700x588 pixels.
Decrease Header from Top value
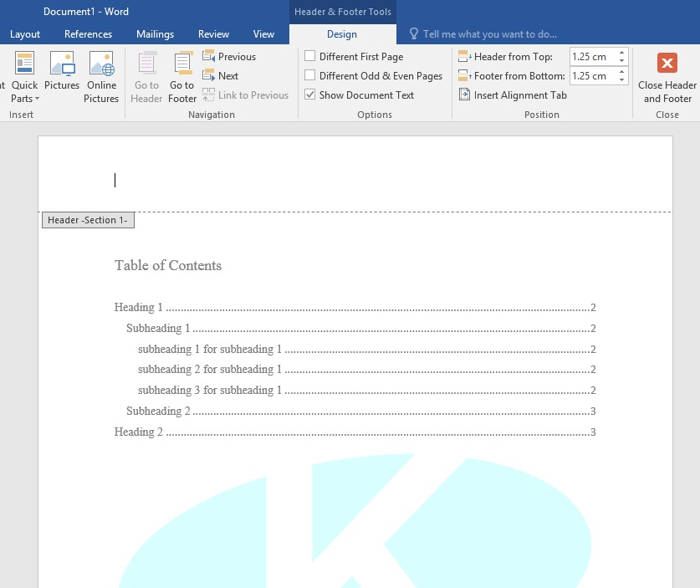621,61
